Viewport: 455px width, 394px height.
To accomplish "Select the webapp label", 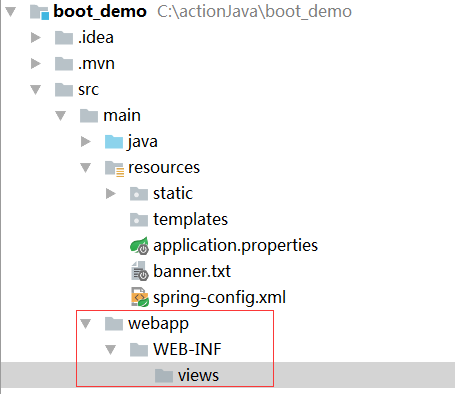I will coord(159,324).
